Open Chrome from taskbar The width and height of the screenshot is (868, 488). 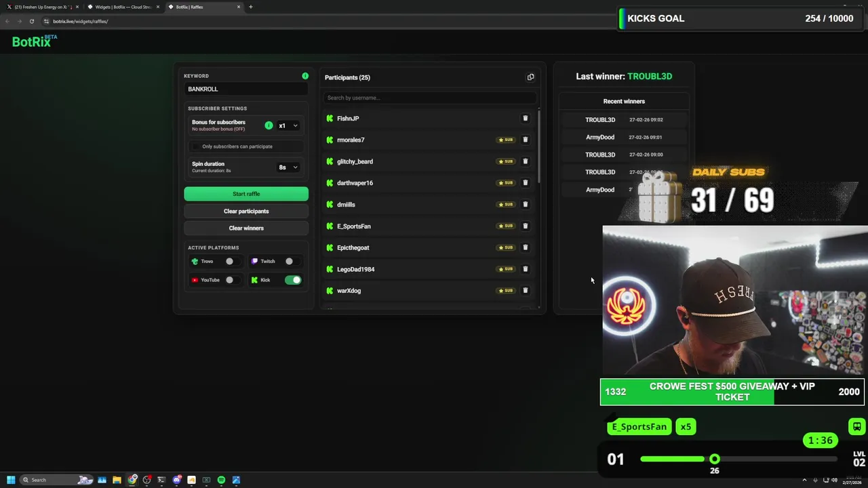coord(132,480)
